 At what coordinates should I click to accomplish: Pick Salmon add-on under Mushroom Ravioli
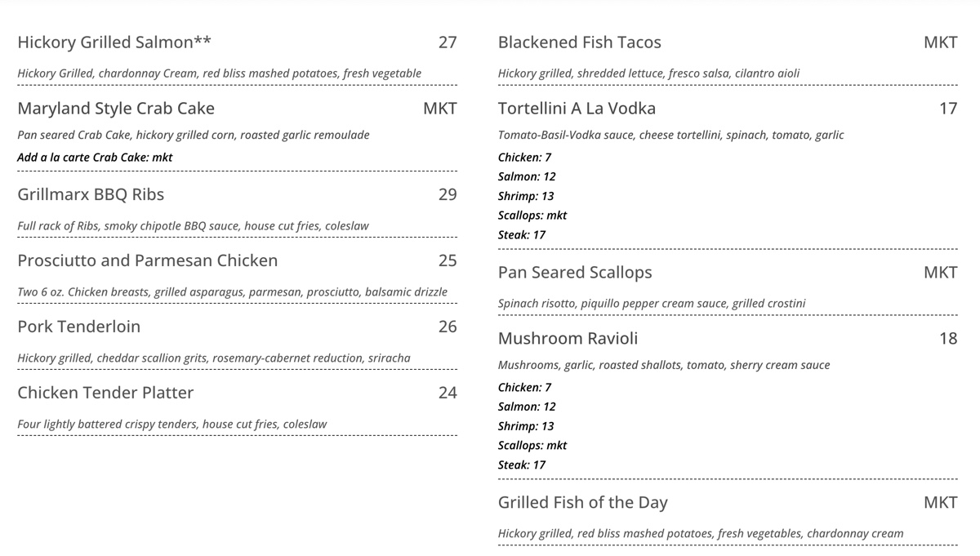527,407
